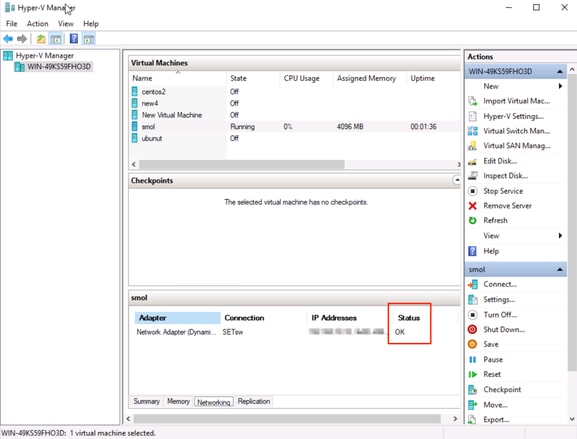Expand the View submenu arrow in Actions

[x=560, y=236]
